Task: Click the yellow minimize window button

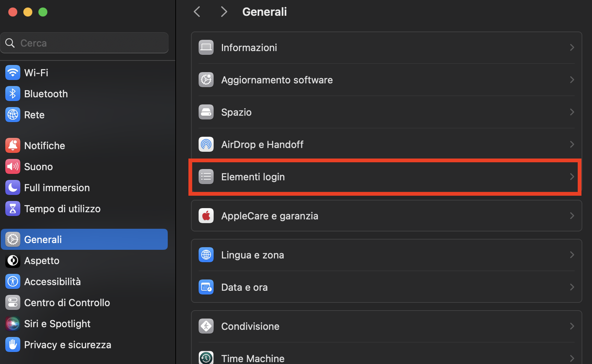Action: 28,12
